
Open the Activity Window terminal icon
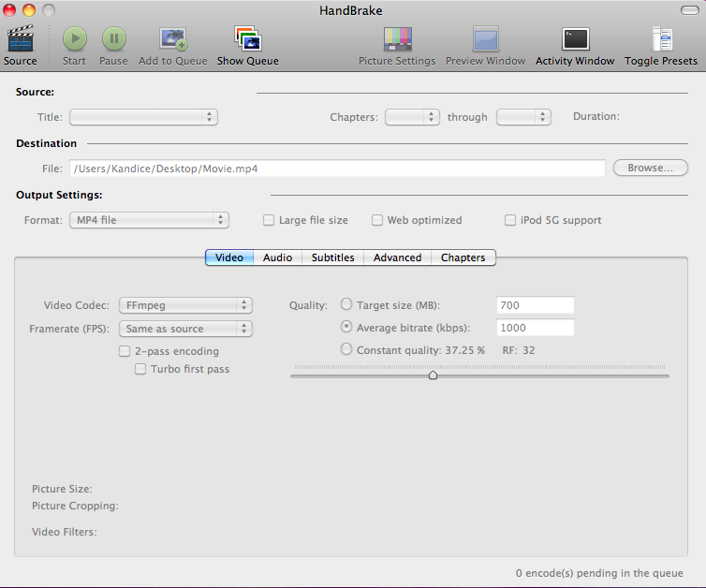click(x=576, y=39)
